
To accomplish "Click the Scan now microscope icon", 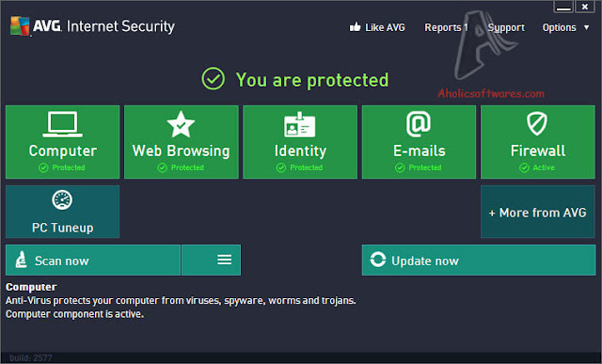I will click(x=21, y=260).
